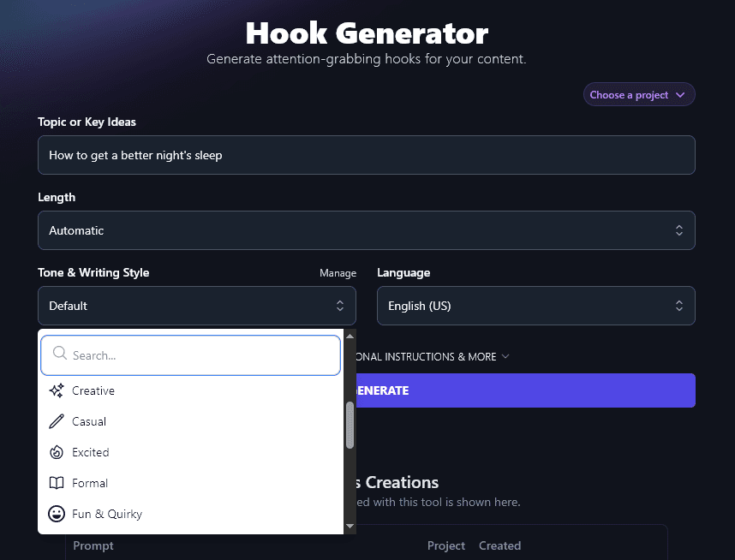Open the English (US) language dropdown
This screenshot has height=560, width=735.
536,306
